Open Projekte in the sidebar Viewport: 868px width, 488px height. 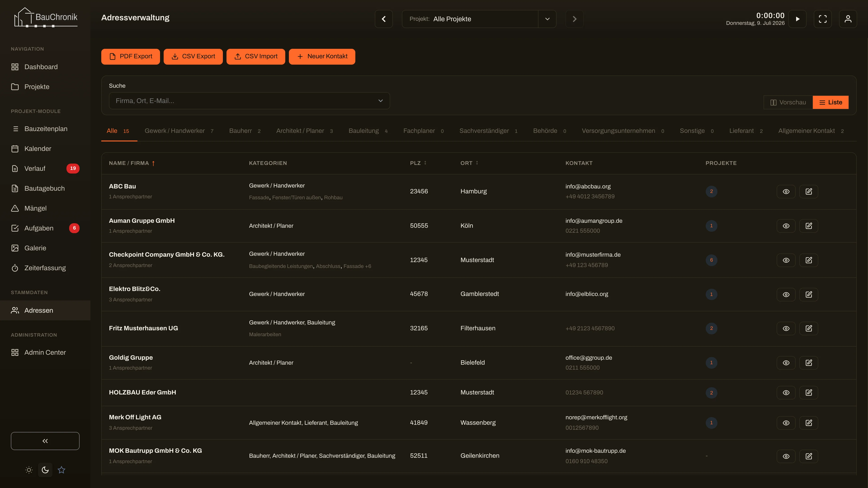(45, 87)
